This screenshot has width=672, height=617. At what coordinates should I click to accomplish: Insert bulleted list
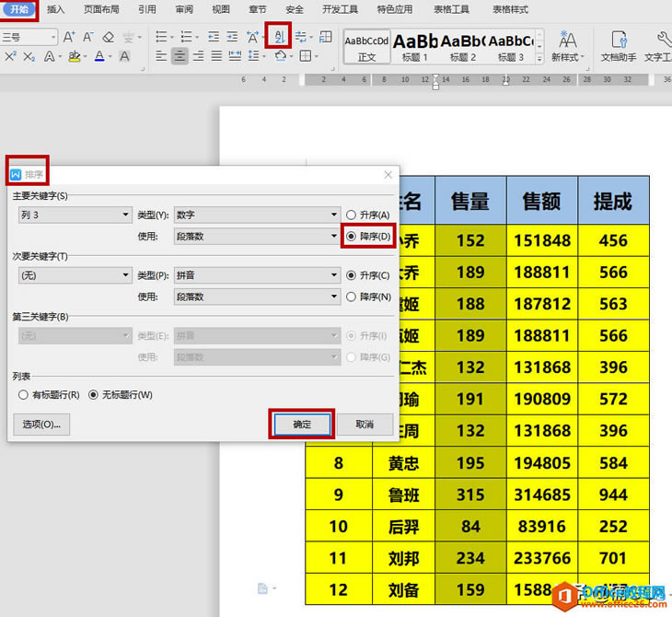point(161,37)
